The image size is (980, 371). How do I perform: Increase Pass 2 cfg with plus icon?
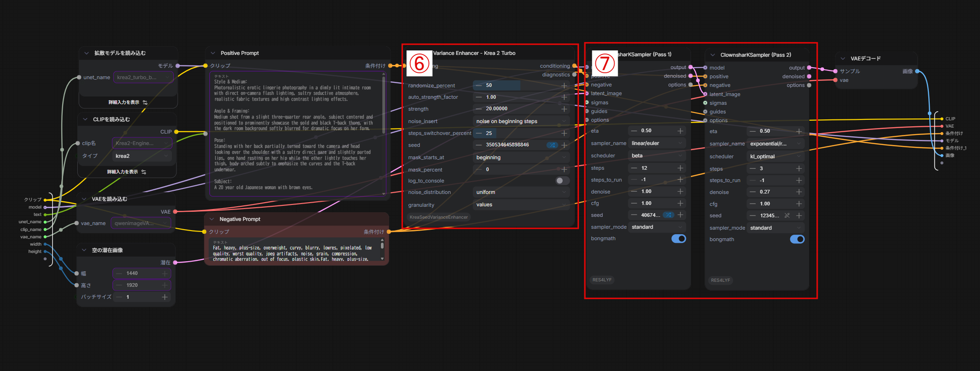pyautogui.click(x=799, y=204)
